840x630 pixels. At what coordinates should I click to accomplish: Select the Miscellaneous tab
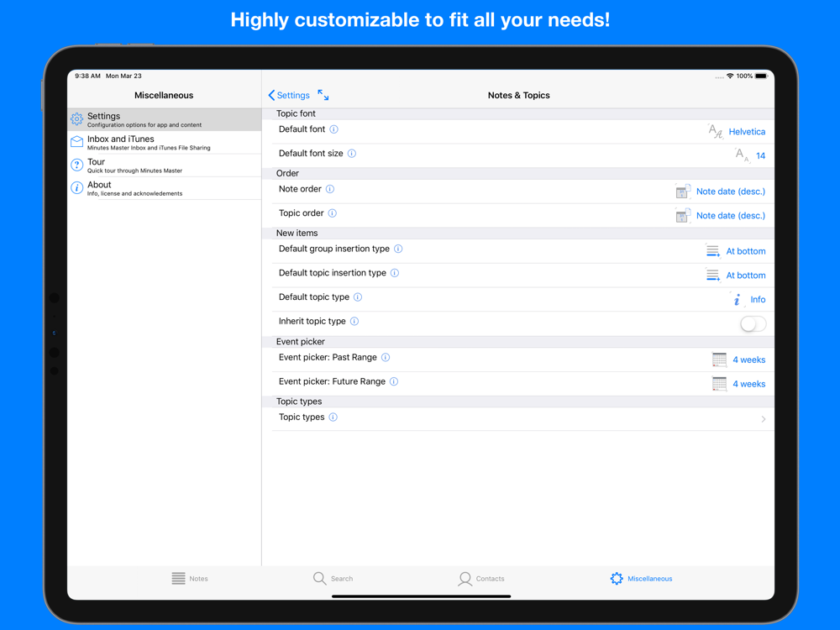[x=641, y=579]
